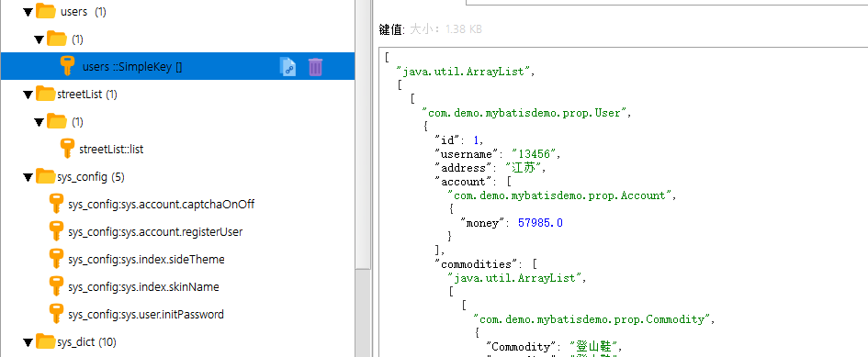
Task: Collapse the streetList (1) arrow
Action: (x=28, y=95)
